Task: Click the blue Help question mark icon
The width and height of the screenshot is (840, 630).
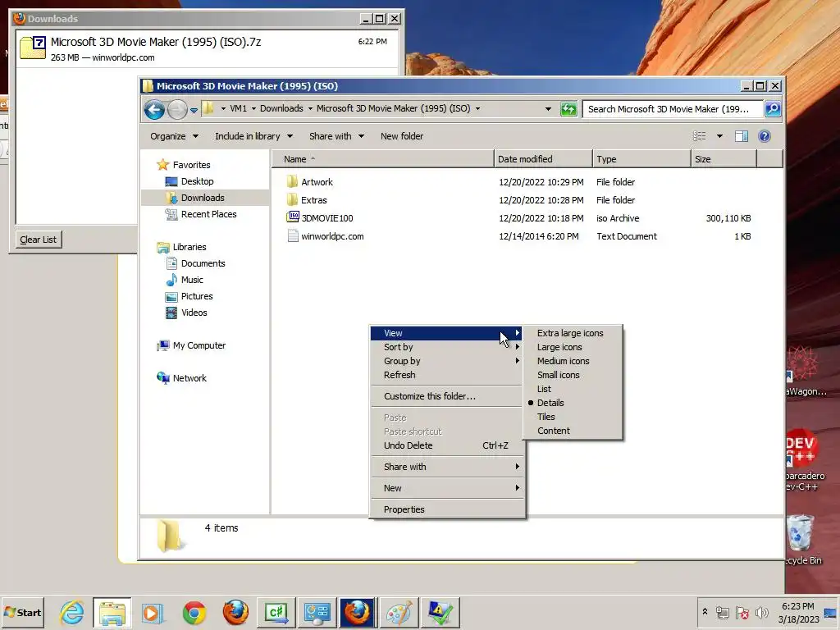Action: coord(765,136)
